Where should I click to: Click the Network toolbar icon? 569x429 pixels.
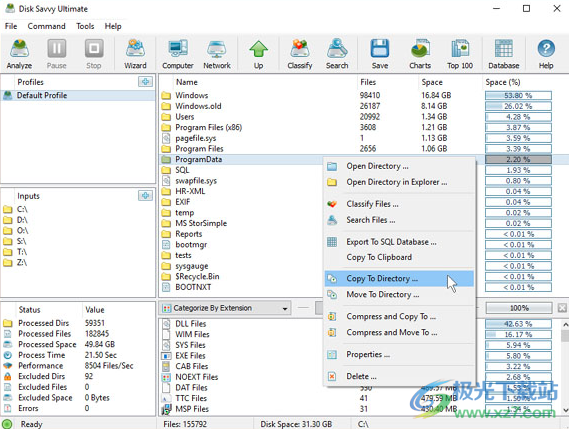click(217, 54)
